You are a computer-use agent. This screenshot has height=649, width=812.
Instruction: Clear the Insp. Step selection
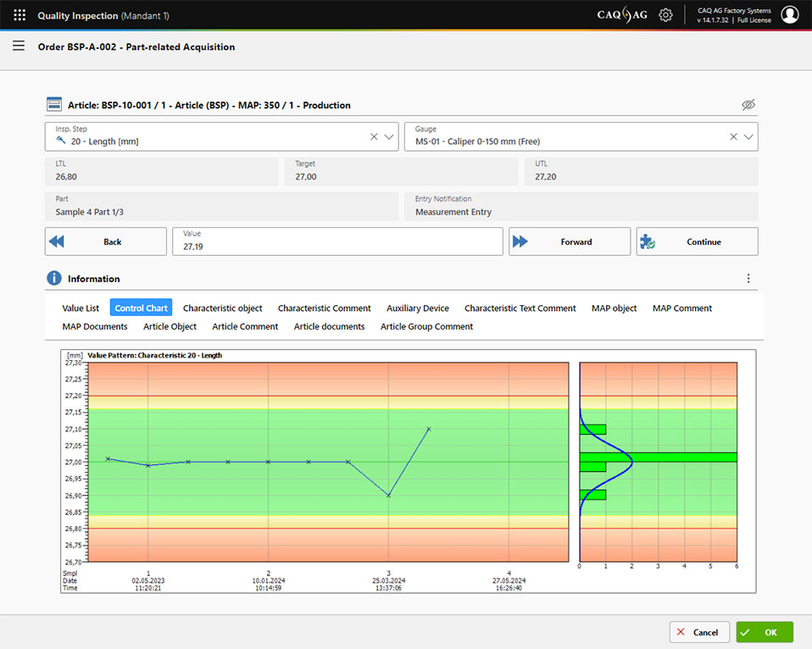pyautogui.click(x=374, y=136)
